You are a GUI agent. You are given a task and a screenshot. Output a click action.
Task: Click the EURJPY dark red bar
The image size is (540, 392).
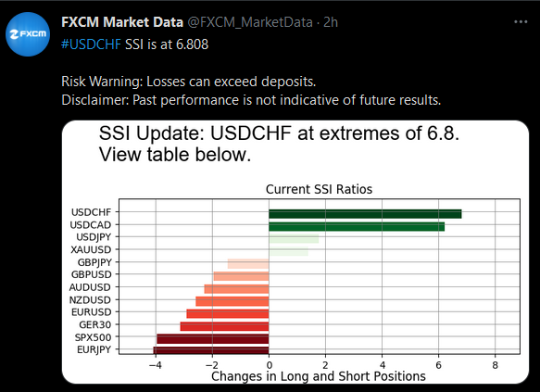[211, 350]
